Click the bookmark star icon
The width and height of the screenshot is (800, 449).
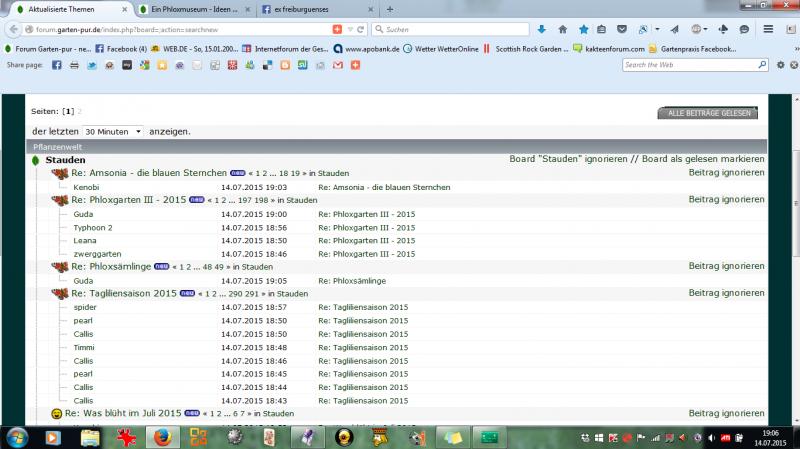584,29
